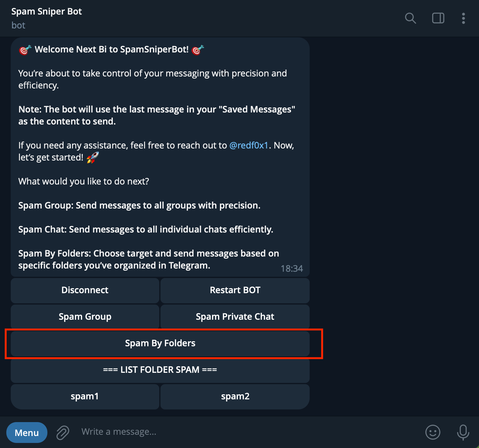The image size is (479, 448).
Task: Click the microphone voice message icon
Action: click(463, 432)
